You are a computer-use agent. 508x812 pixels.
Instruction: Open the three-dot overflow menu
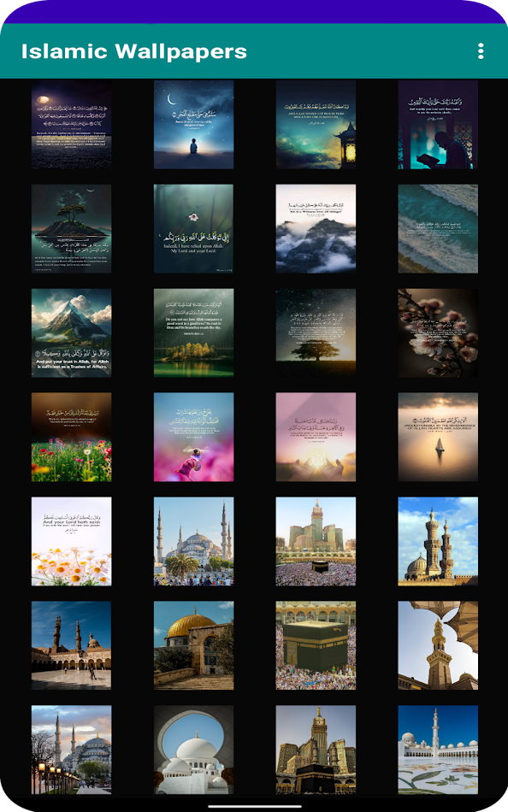pyautogui.click(x=481, y=50)
